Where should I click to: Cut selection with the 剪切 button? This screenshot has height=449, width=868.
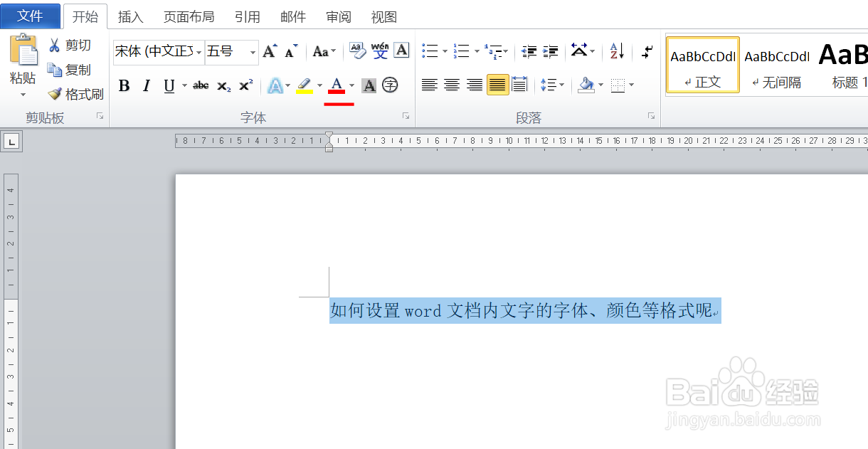(x=70, y=46)
